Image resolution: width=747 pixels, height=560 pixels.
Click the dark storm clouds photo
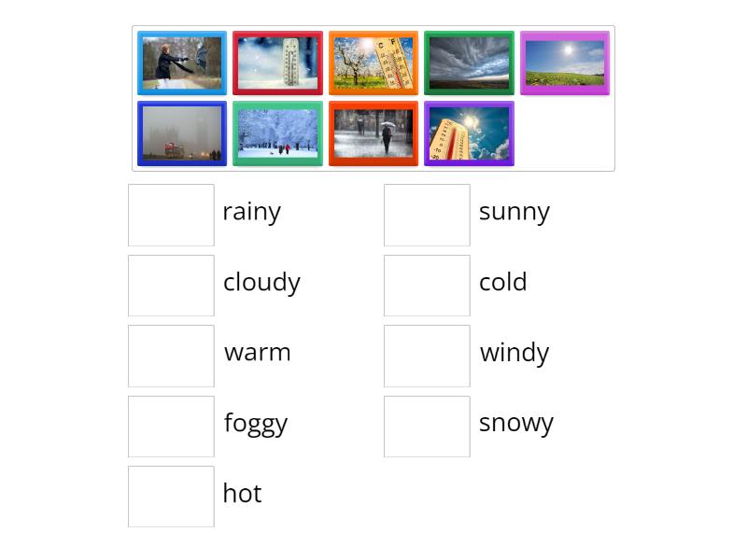(x=469, y=63)
